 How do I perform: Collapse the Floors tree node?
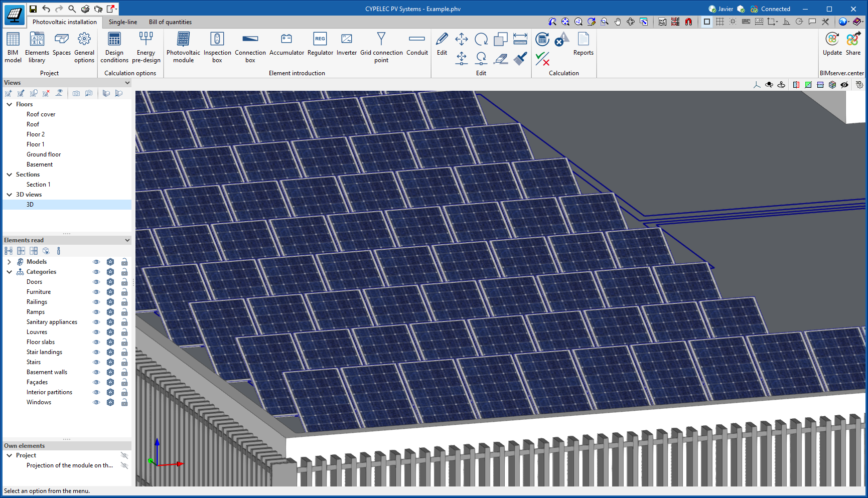point(9,104)
